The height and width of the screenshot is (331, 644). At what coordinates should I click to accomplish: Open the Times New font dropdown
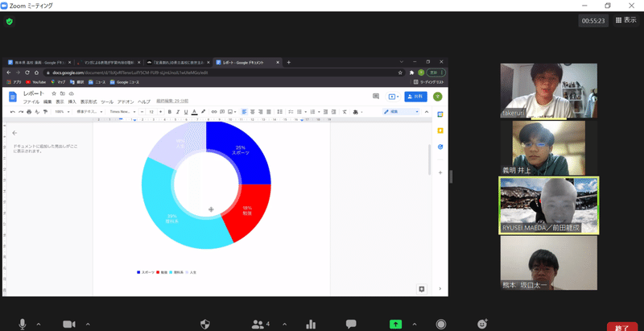point(123,112)
